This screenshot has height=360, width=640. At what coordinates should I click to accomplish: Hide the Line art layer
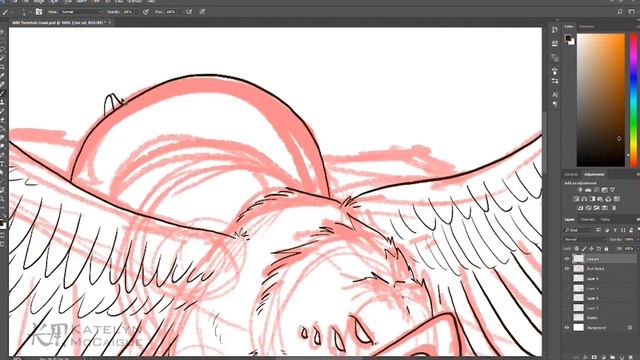tap(567, 259)
